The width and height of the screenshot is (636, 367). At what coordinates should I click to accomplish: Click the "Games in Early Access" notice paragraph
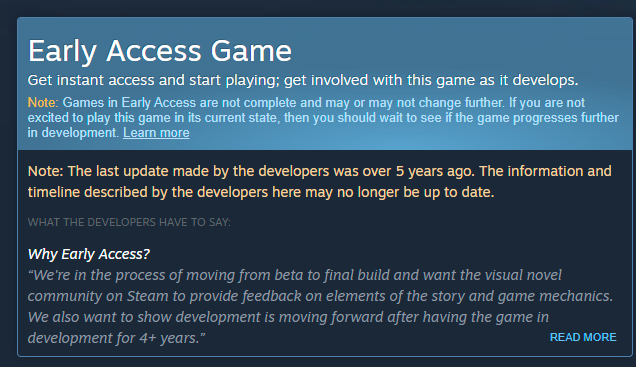click(323, 118)
